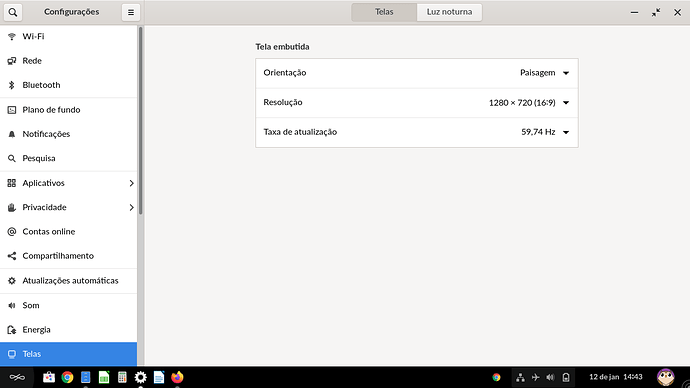Open Energia settings in sidebar
Screen dimensions: 690x388
[69, 329]
